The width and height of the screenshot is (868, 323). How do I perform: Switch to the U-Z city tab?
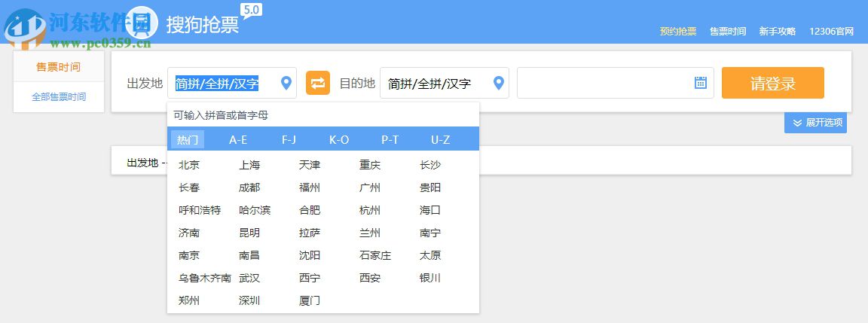441,140
